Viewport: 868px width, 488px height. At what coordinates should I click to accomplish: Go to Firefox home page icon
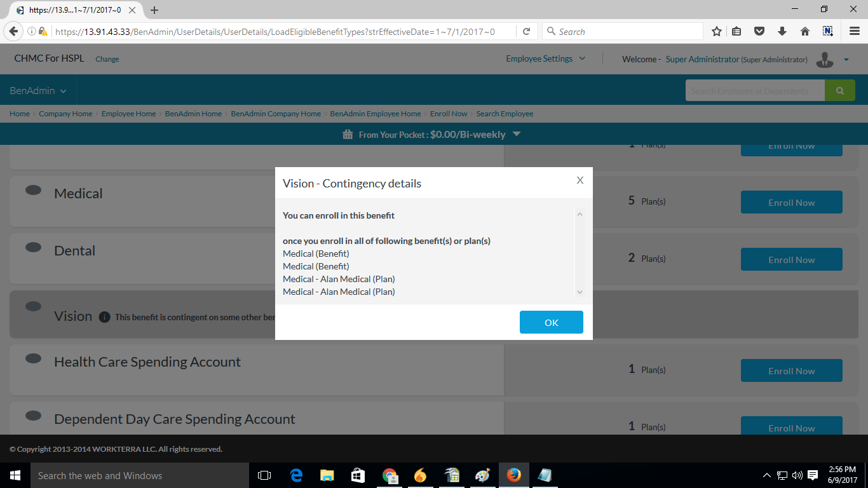[x=804, y=32]
